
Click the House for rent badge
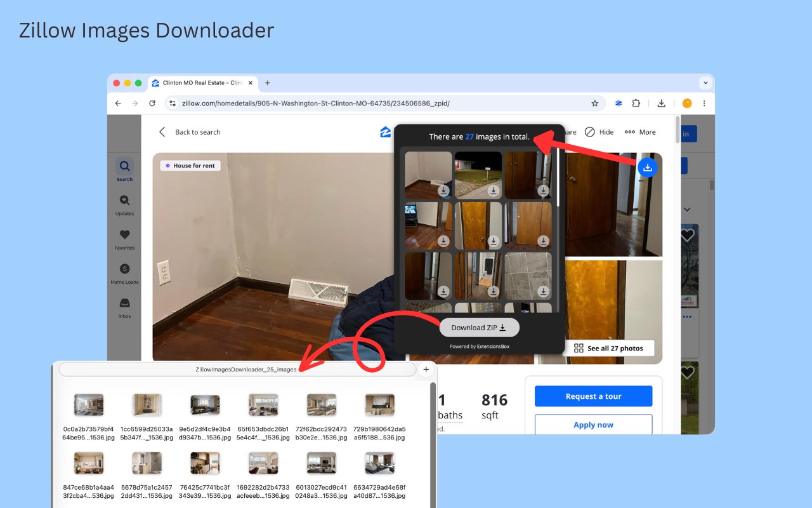[x=190, y=166]
